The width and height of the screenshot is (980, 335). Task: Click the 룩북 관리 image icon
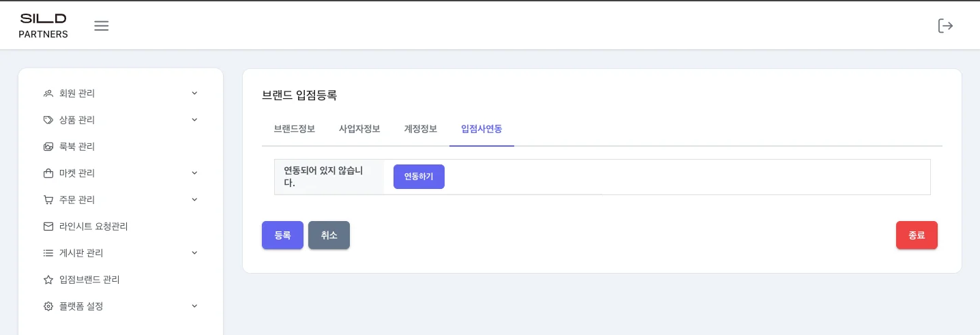[48, 147]
